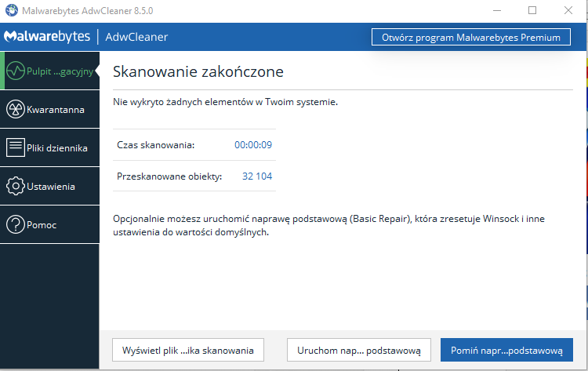Screen dimensions: 588x371
Task: Click Pomiń napr...podstawową button
Action: [506, 350]
